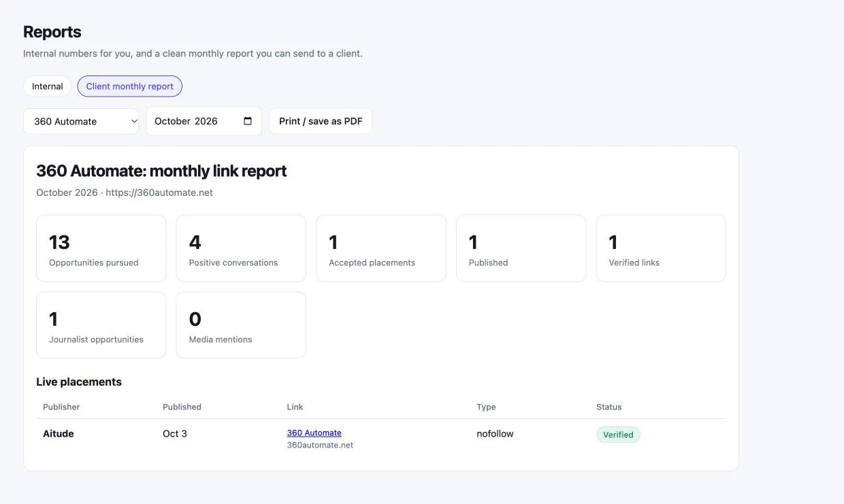Select the Client monthly report tab
Screen dimensions: 844x504
pos(130,86)
